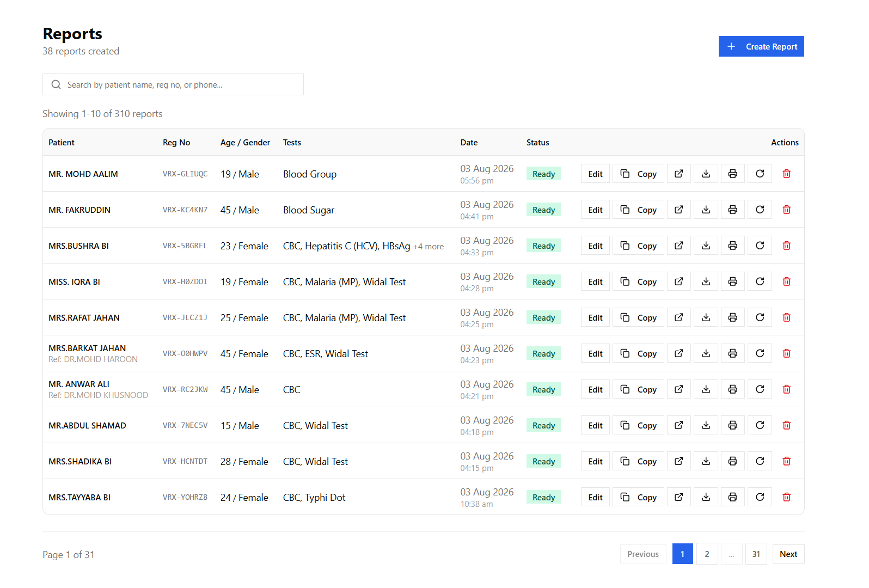Click Create Report button
The height and width of the screenshot is (588, 869).
coord(761,46)
